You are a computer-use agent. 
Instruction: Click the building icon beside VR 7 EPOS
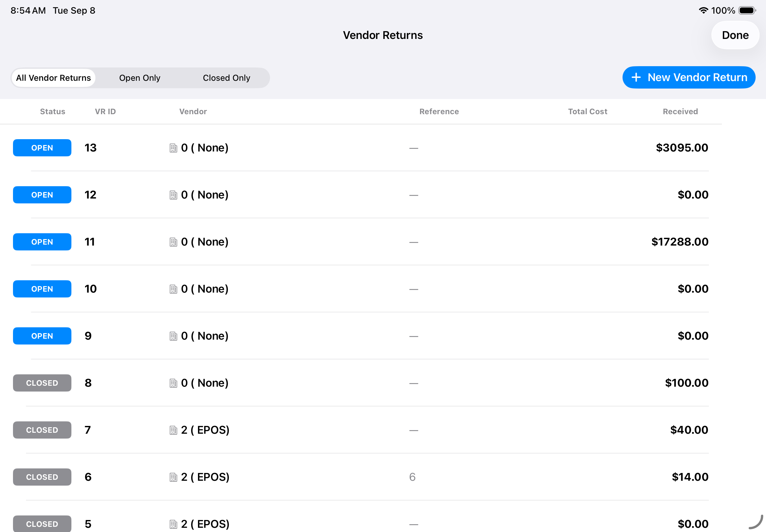(x=173, y=430)
